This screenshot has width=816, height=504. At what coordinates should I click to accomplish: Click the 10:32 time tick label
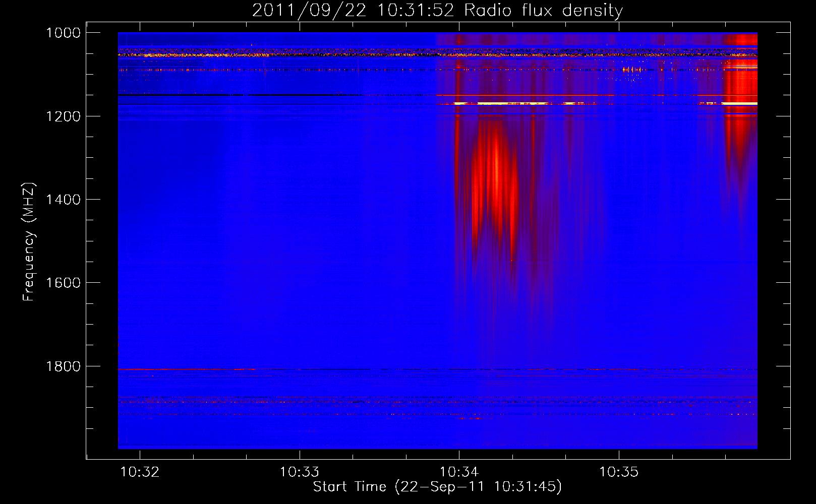(140, 472)
